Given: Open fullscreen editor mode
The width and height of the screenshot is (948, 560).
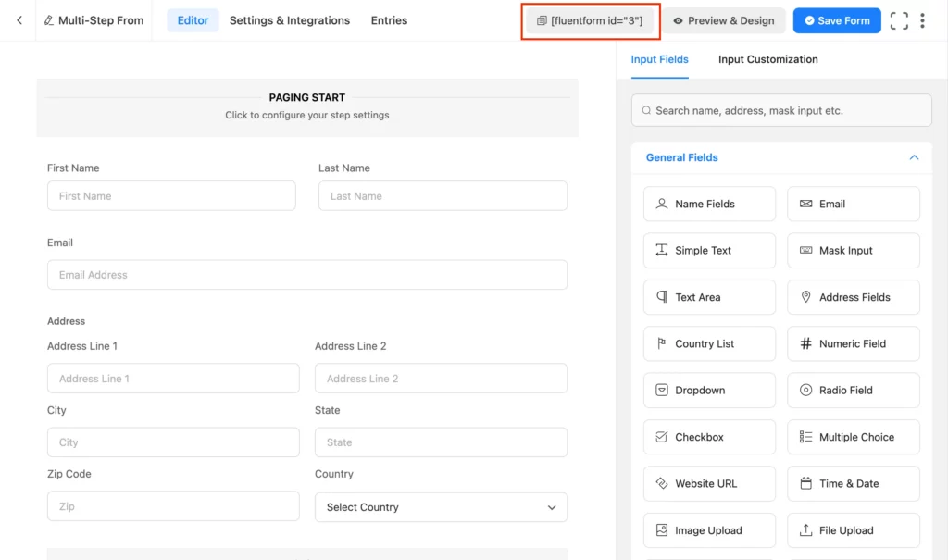Looking at the screenshot, I should (x=899, y=19).
